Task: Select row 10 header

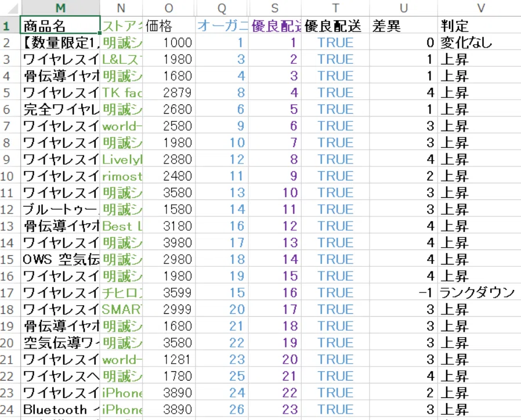Action: coord(10,176)
